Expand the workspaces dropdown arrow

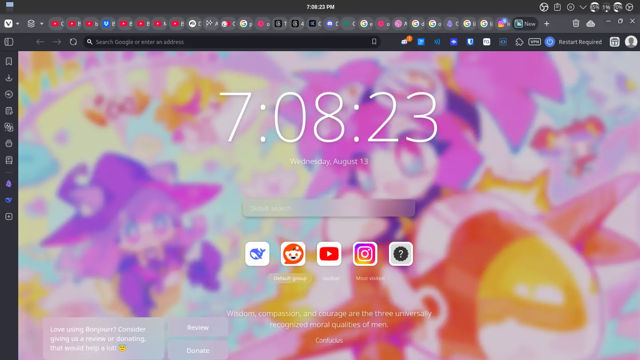pos(42,24)
